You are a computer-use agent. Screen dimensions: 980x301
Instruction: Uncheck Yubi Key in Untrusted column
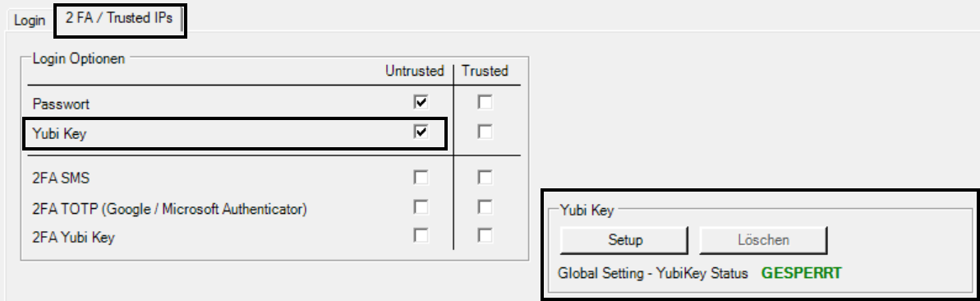[421, 132]
